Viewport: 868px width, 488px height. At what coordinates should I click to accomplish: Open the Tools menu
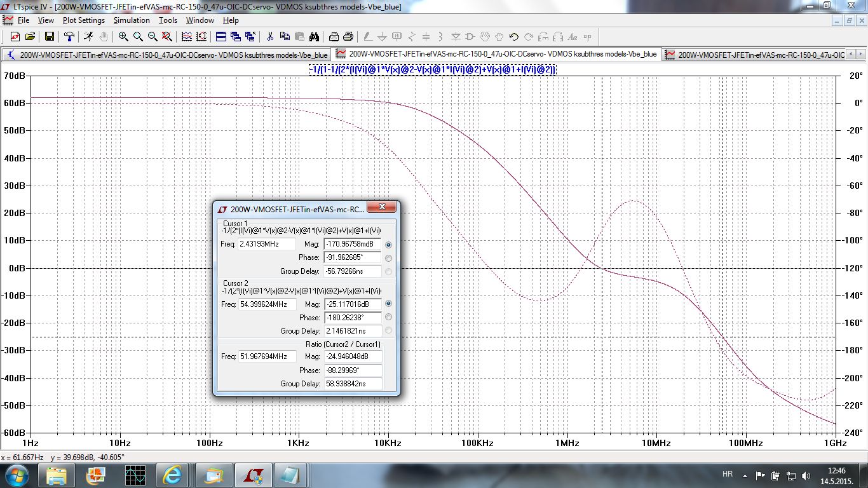(168, 20)
